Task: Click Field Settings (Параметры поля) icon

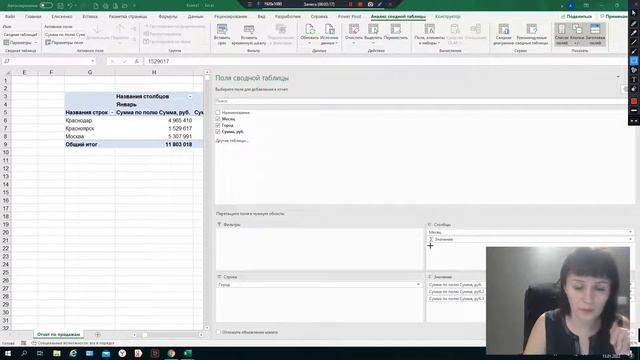Action: pyautogui.click(x=48, y=42)
